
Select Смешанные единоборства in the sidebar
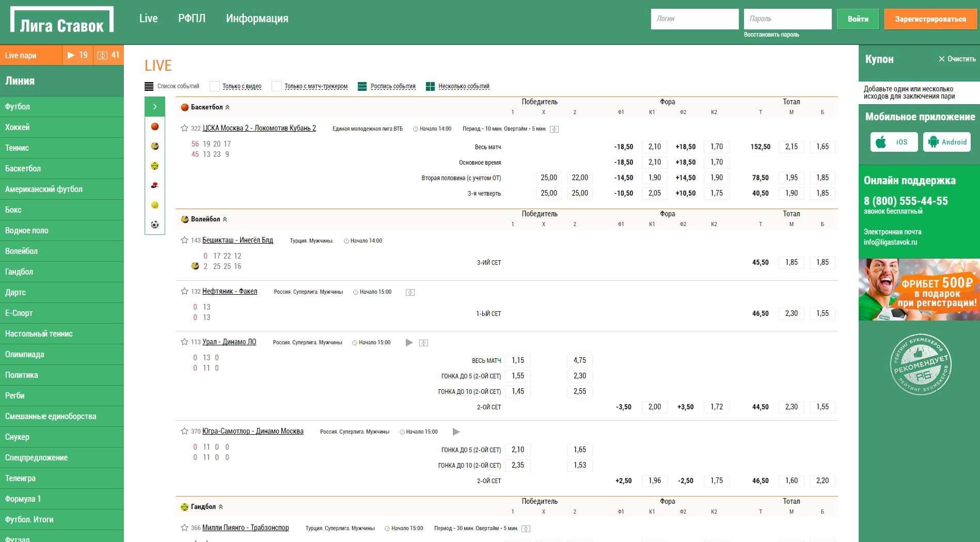click(x=62, y=416)
